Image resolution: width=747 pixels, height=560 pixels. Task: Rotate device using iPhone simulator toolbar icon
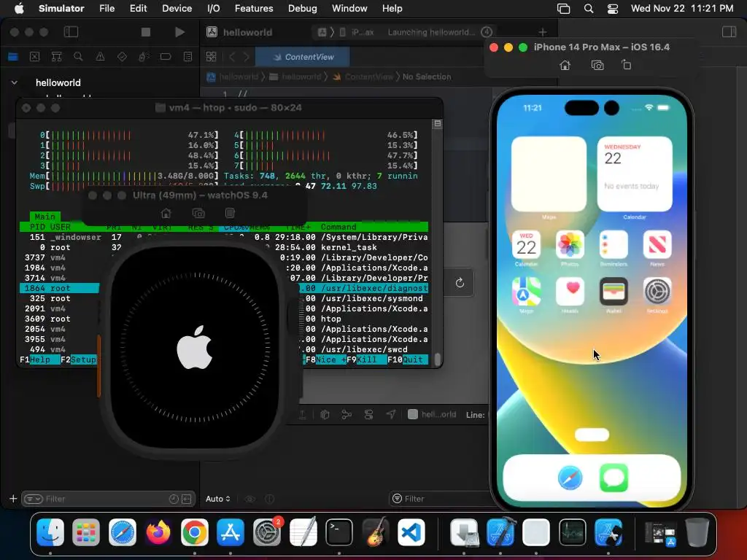point(627,65)
